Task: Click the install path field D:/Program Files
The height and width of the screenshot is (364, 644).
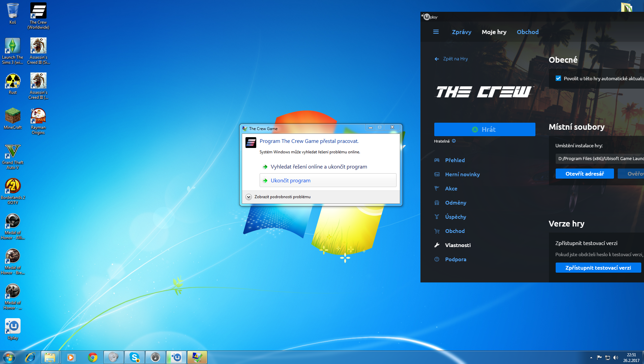Action: [x=599, y=158]
